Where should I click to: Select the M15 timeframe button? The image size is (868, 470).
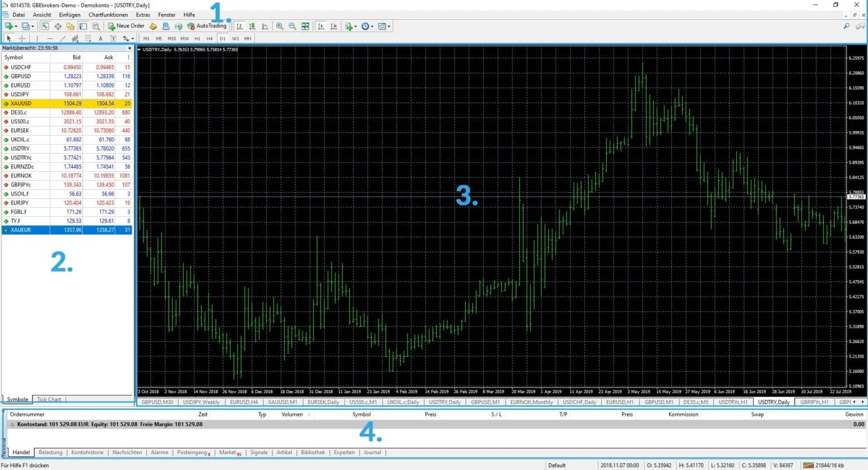pyautogui.click(x=172, y=38)
